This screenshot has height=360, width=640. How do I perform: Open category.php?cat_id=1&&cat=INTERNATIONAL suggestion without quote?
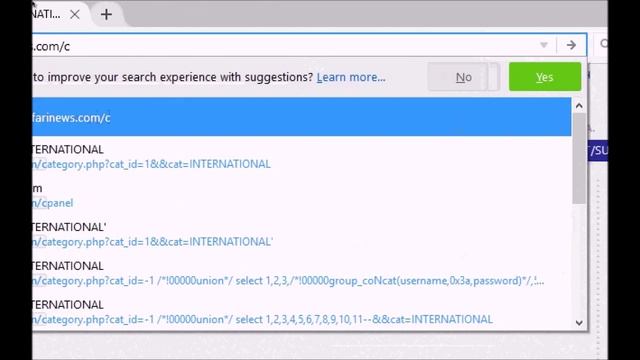coord(302,157)
